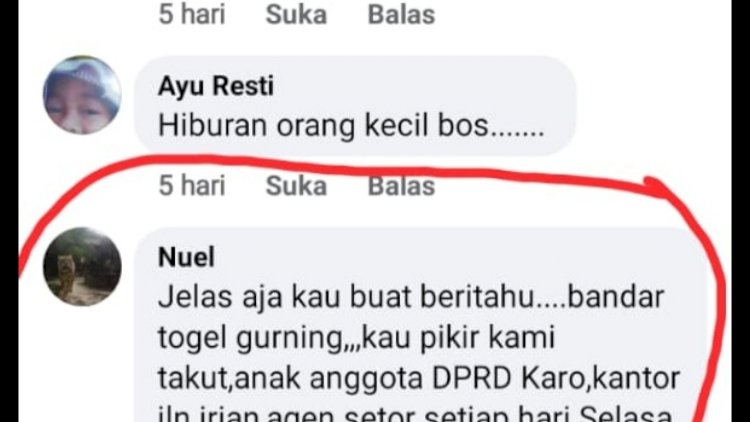The height and width of the screenshot is (422, 750).
Task: Visit Ayu Resti's profile via her name
Action: 216,87
